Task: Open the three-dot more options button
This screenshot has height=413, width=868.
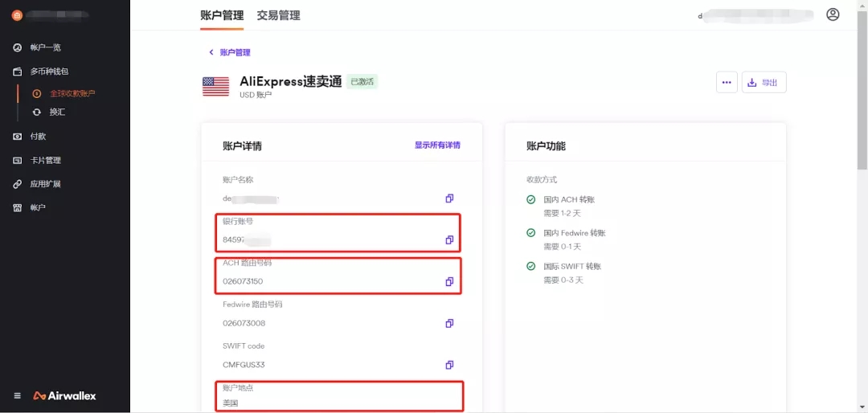Action: (727, 83)
